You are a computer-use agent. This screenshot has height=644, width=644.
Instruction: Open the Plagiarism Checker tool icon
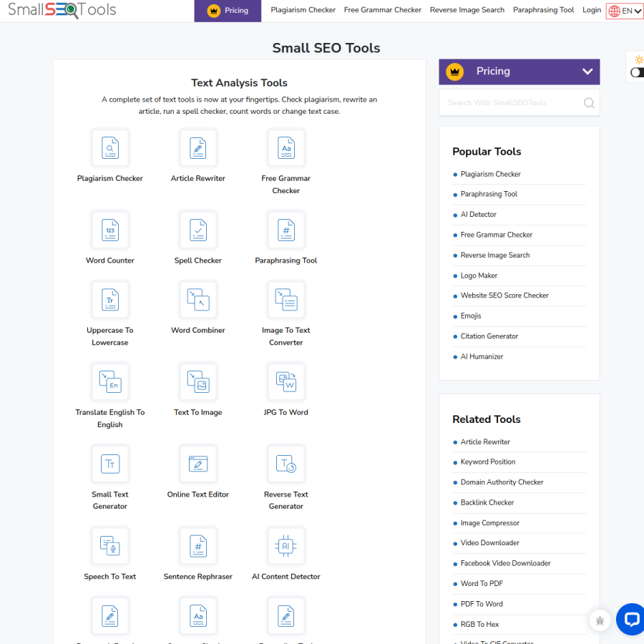pos(110,148)
